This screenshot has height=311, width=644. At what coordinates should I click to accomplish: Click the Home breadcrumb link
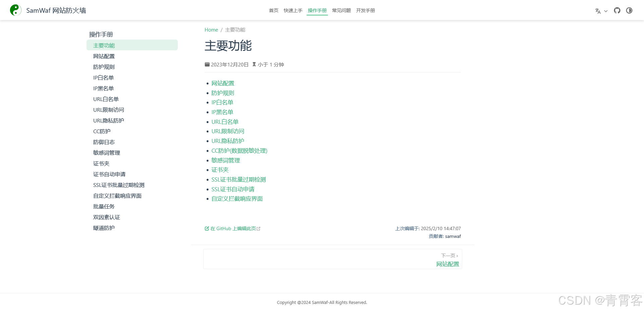211,30
